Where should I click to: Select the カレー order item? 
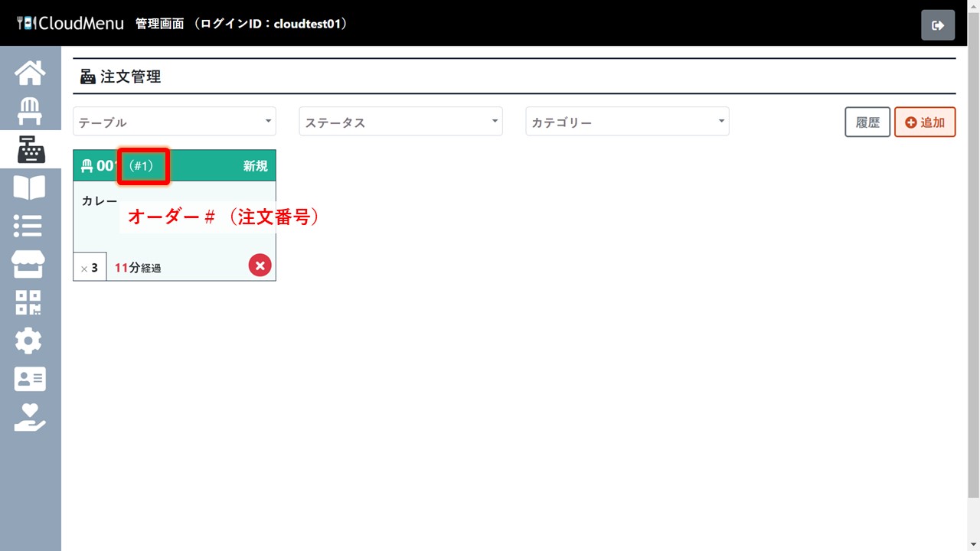coord(100,201)
